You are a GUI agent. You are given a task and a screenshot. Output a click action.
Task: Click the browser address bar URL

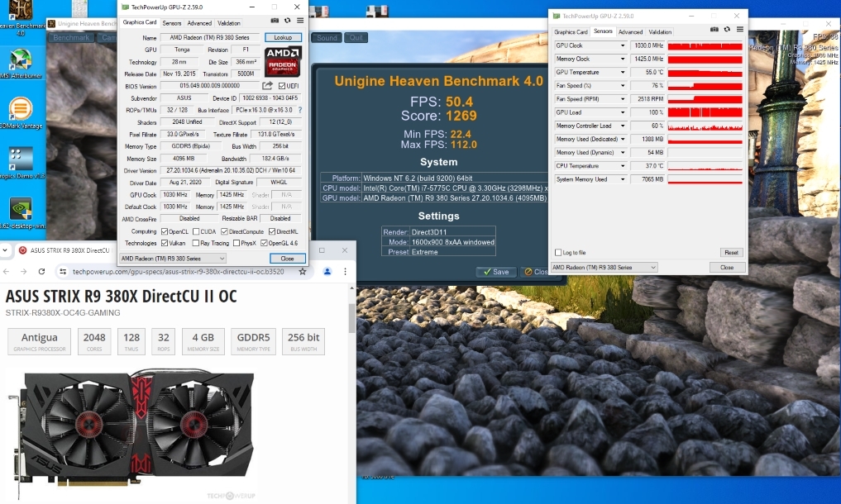point(178,272)
